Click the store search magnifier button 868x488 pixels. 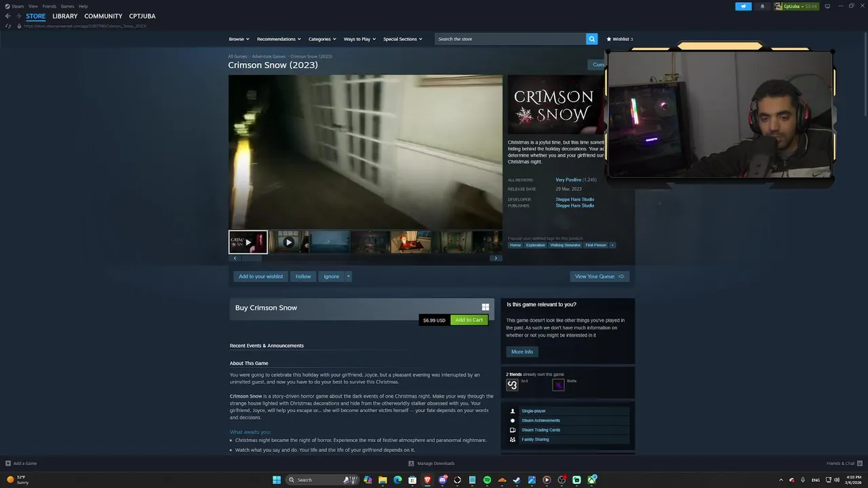click(x=592, y=39)
